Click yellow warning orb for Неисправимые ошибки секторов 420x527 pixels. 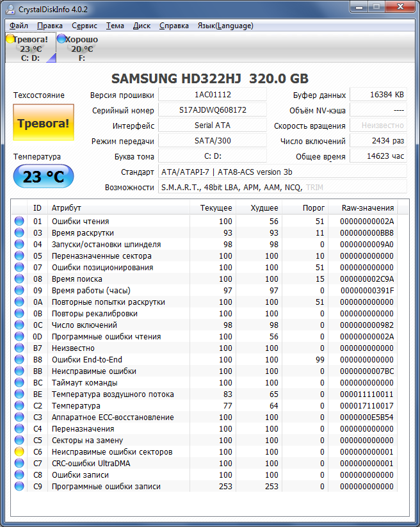[19, 451]
